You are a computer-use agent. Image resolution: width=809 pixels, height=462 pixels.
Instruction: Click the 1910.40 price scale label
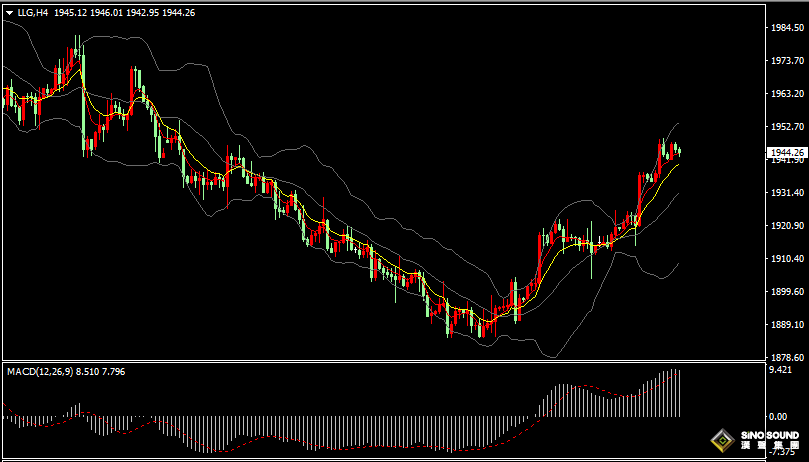[x=785, y=259]
